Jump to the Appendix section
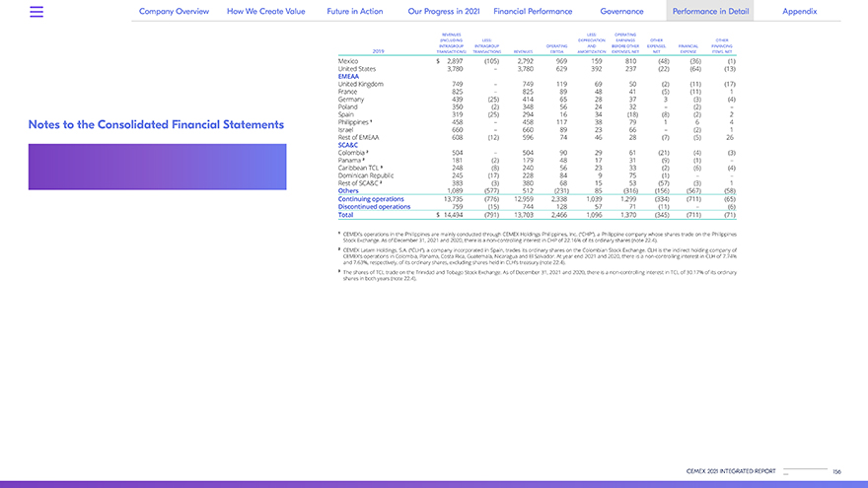The width and height of the screenshot is (868, 488). tap(799, 12)
